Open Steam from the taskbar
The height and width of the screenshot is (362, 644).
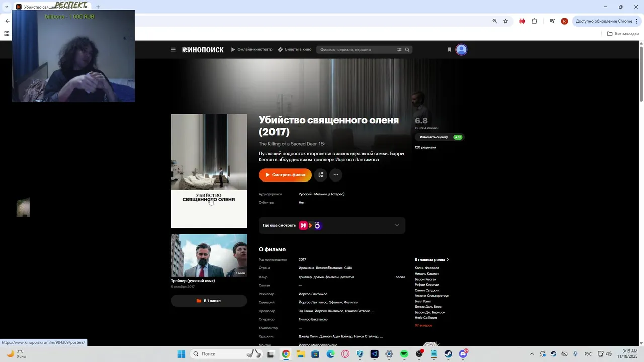pos(448,354)
